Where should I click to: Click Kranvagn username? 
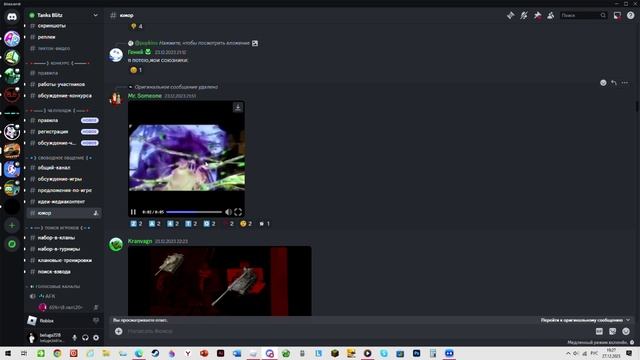coord(140,241)
